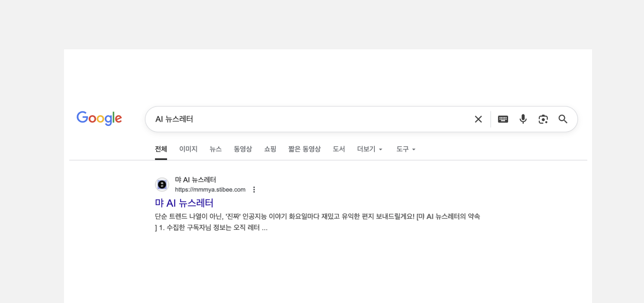644x303 pixels.
Task: Show the 짧은 동영상 results
Action: click(x=304, y=149)
